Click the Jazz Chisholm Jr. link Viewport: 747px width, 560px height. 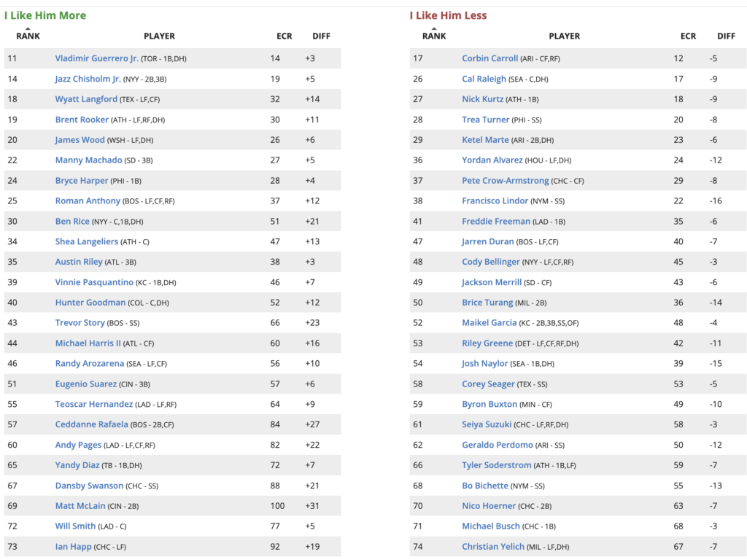88,79
